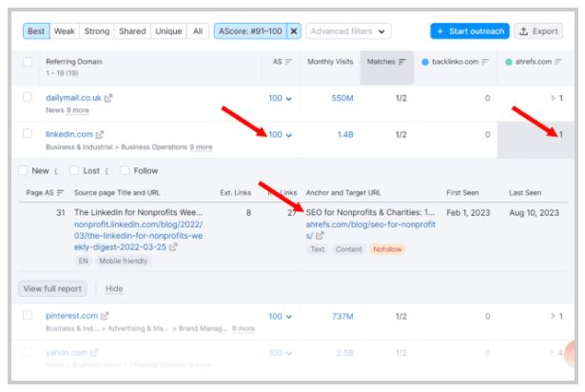The width and height of the screenshot is (585, 392).
Task: Show 9 more categories for pinterest.com
Action: click(244, 328)
